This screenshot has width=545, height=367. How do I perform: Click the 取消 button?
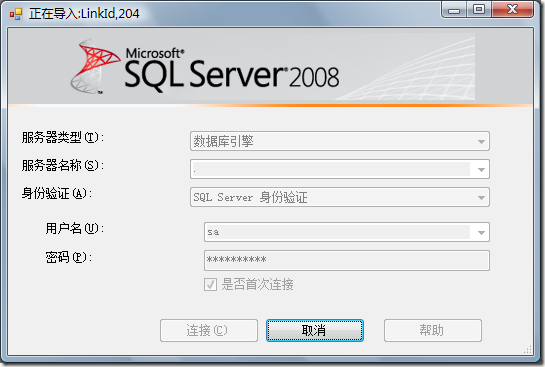click(x=315, y=330)
